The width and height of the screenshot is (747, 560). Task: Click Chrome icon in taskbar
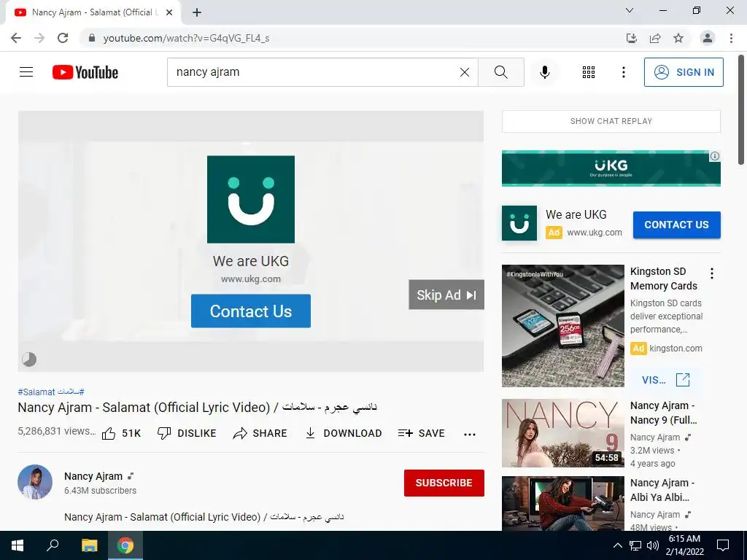tap(125, 545)
